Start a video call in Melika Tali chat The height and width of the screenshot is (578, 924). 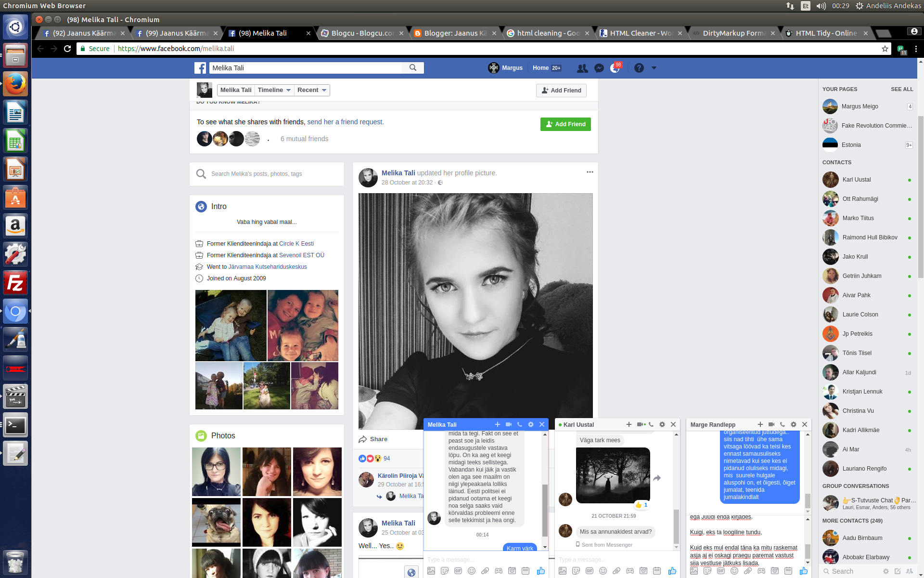click(509, 424)
